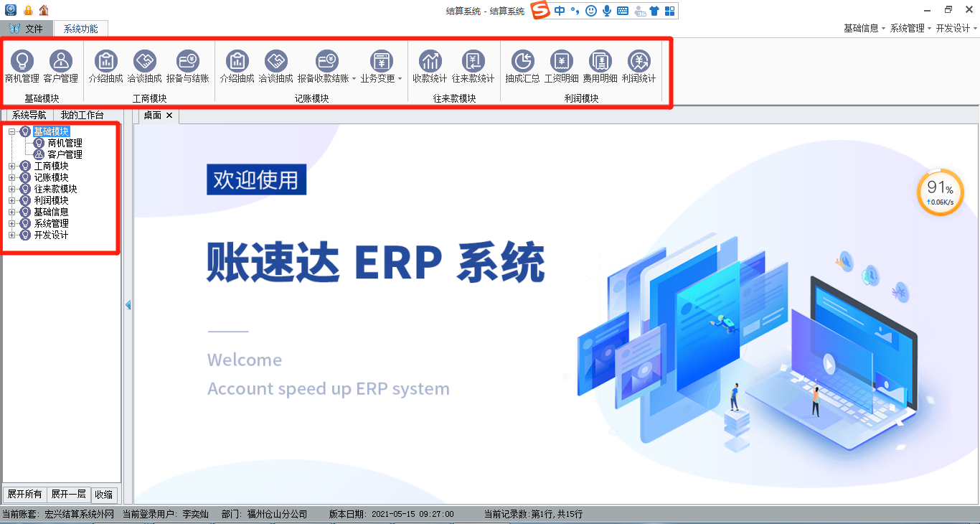This screenshot has width=980, height=524.
Task: Open the 抽成汇总 ribbon icon
Action: (x=523, y=67)
